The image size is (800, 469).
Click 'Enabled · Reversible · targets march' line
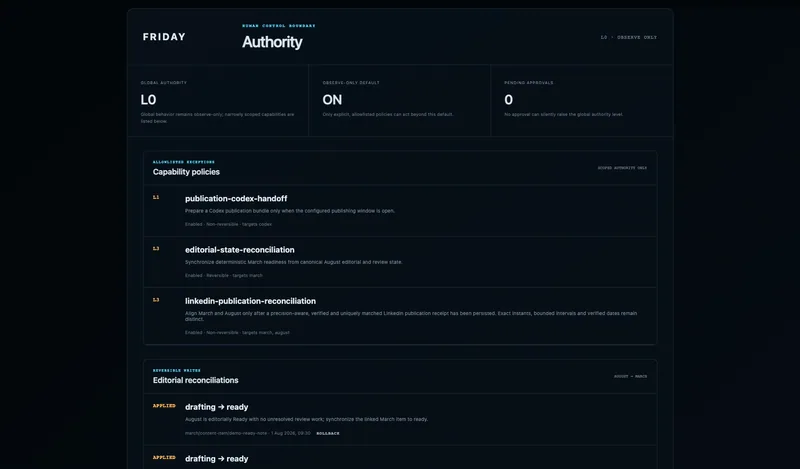223,276
